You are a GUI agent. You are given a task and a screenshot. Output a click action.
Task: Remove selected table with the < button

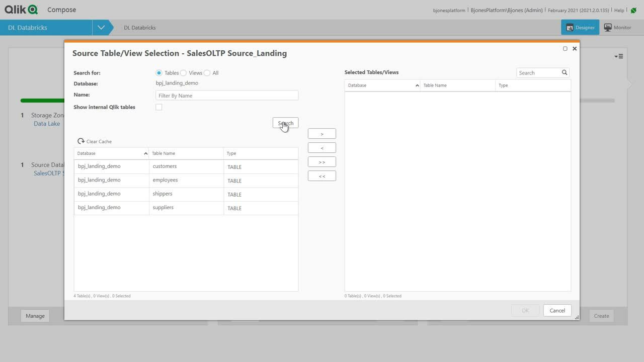tap(322, 148)
